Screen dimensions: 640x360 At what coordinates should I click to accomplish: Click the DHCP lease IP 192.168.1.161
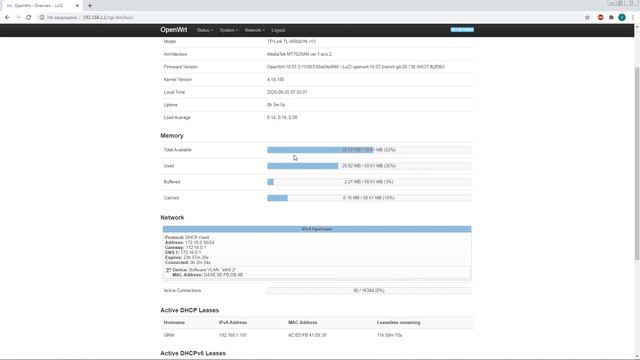point(233,335)
